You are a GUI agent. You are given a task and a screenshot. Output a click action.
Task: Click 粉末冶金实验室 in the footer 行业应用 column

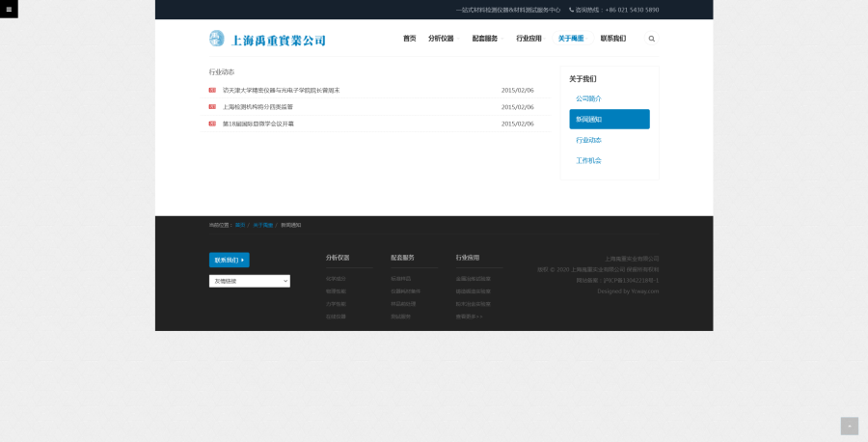coord(474,304)
